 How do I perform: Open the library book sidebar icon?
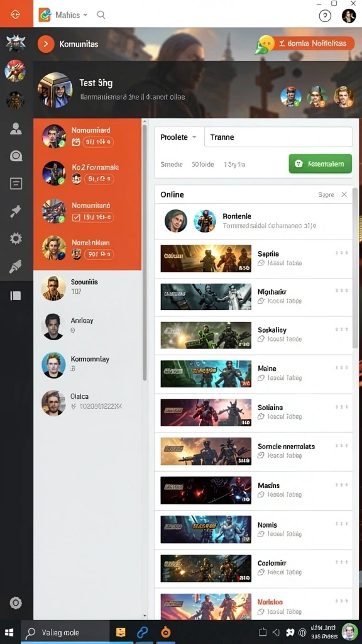(x=16, y=296)
